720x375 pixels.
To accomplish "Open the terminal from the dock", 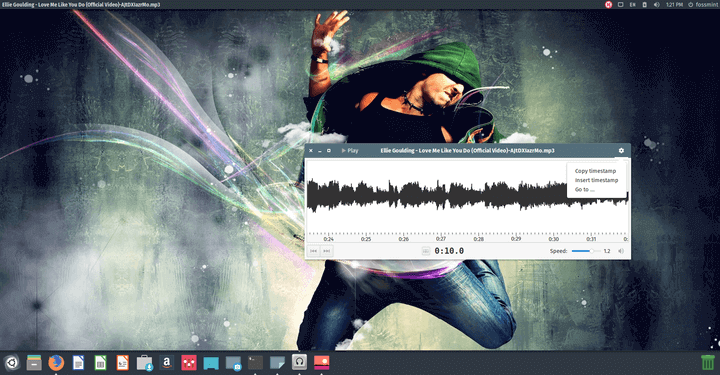I will pos(255,363).
